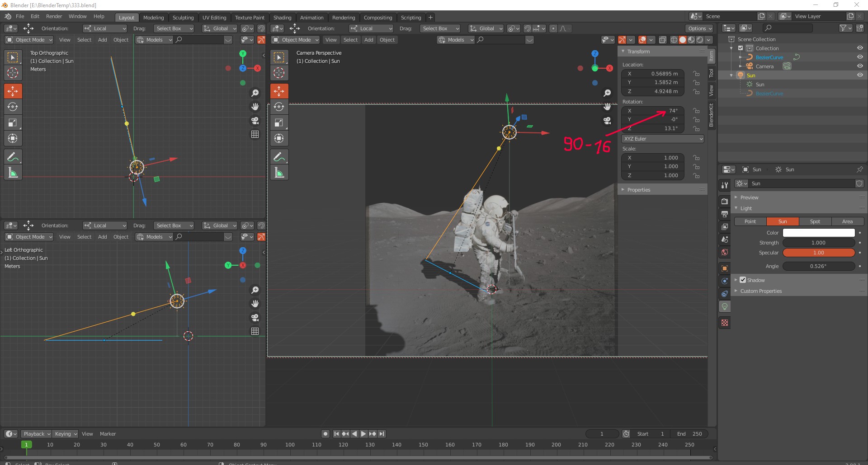The height and width of the screenshot is (465, 868).
Task: Select the Transform tool in camera viewport
Action: [x=279, y=139]
